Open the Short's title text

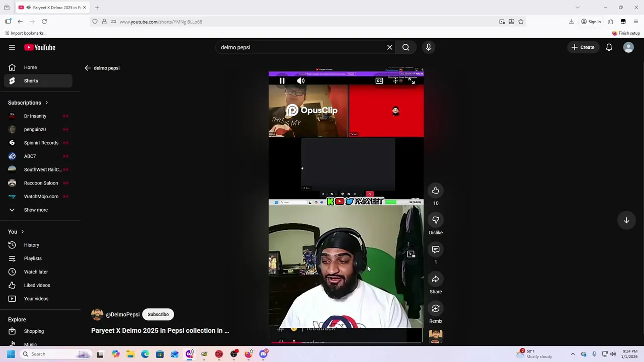[x=160, y=330]
